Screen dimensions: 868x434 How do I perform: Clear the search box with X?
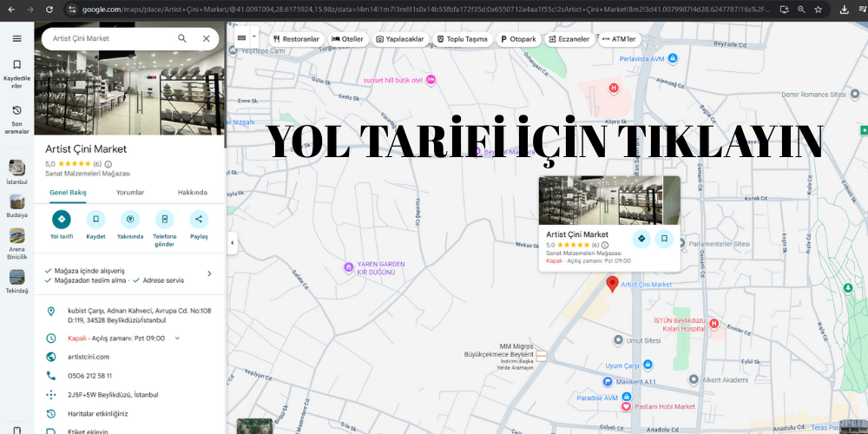point(206,39)
